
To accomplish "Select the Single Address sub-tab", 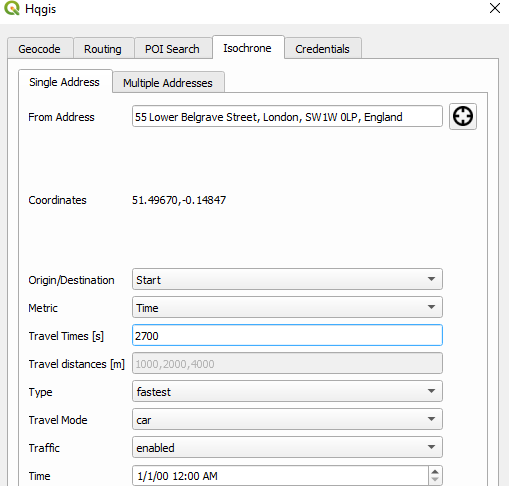I will (65, 81).
